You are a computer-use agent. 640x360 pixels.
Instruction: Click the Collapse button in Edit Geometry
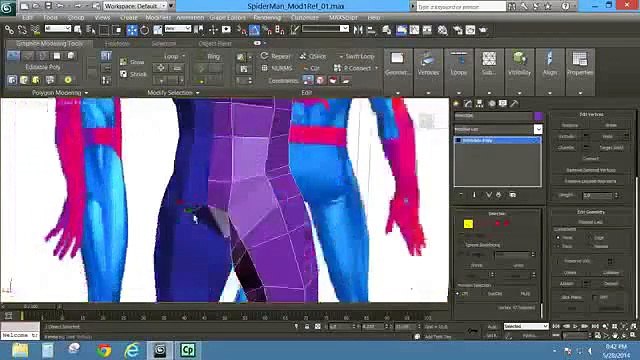611,272
